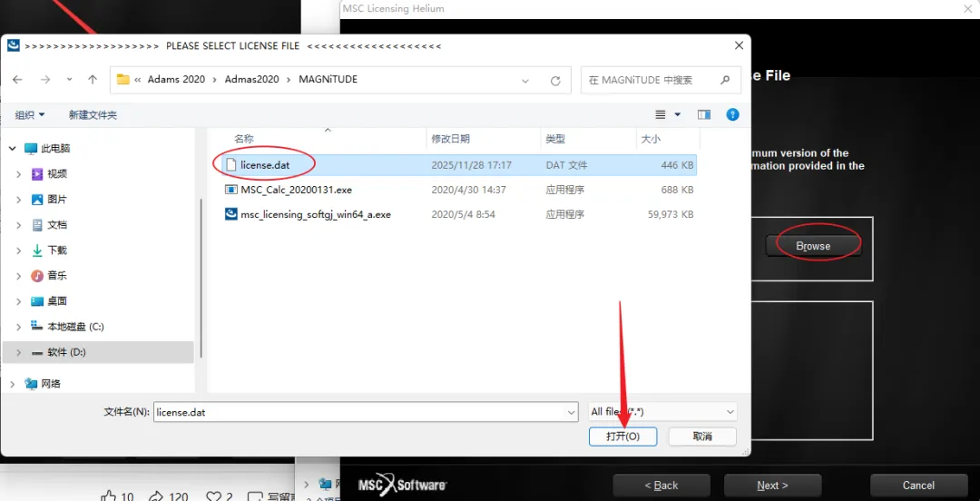Expand the 文档 tree node
980x501 pixels.
click(x=19, y=224)
